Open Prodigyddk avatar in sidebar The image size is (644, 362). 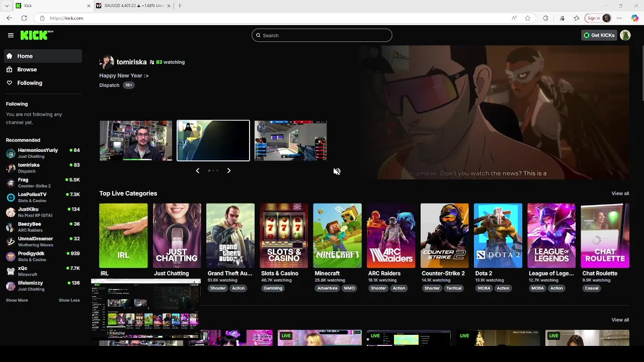(x=11, y=256)
